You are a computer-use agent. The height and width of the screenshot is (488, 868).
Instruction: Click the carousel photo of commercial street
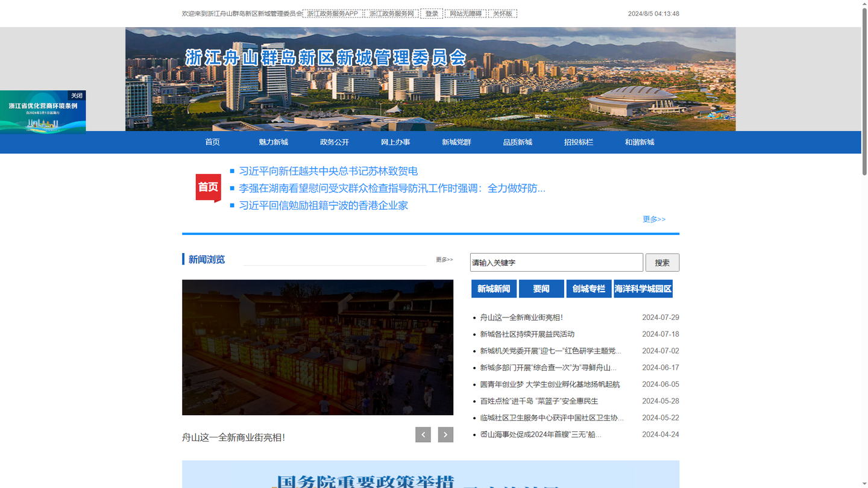click(318, 347)
